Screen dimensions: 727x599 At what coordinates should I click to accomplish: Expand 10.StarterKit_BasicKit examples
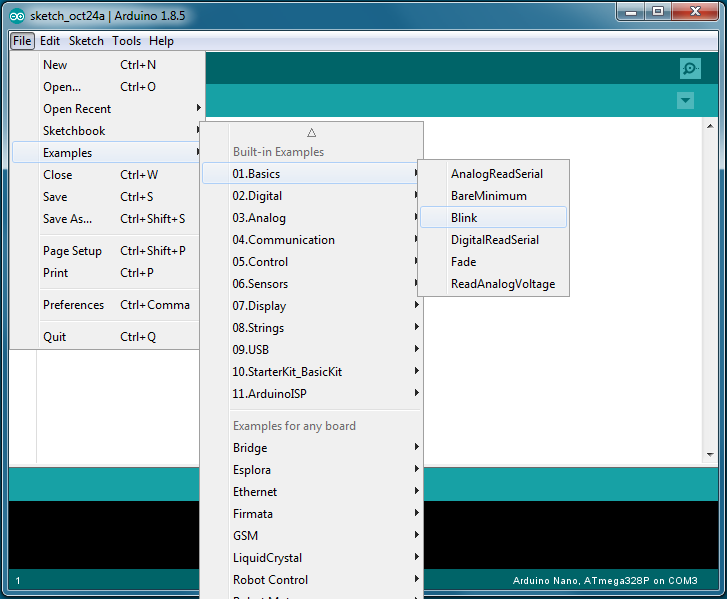point(312,371)
